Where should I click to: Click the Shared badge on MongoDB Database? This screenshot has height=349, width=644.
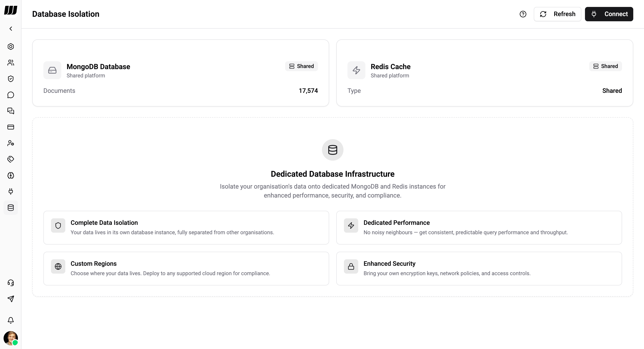click(x=301, y=66)
